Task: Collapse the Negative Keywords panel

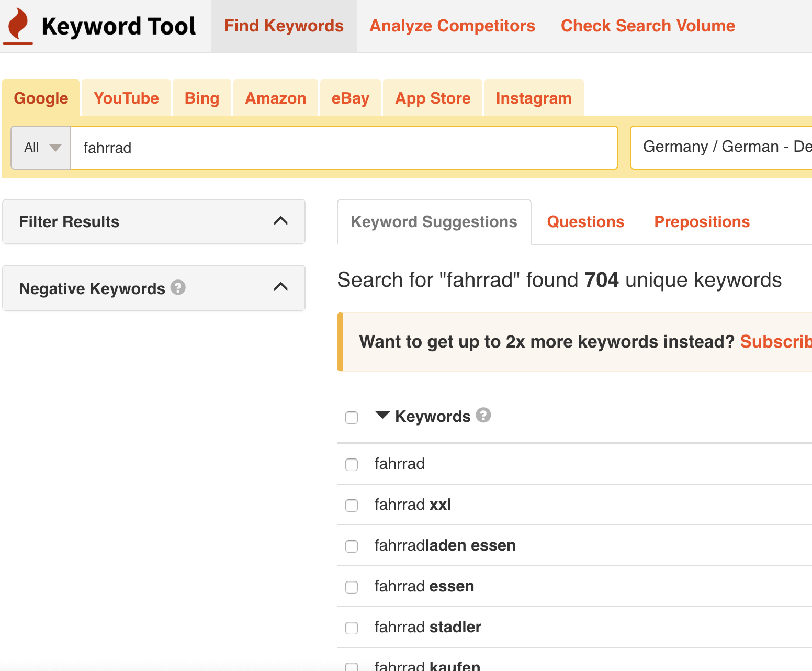Action: pos(280,287)
